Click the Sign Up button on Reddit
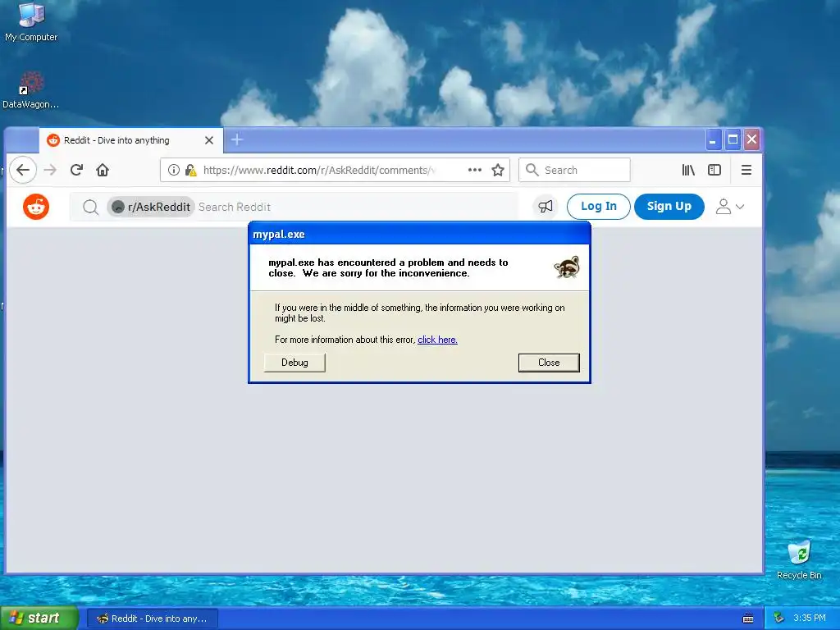Viewport: 840px width, 630px height. pyautogui.click(x=669, y=206)
